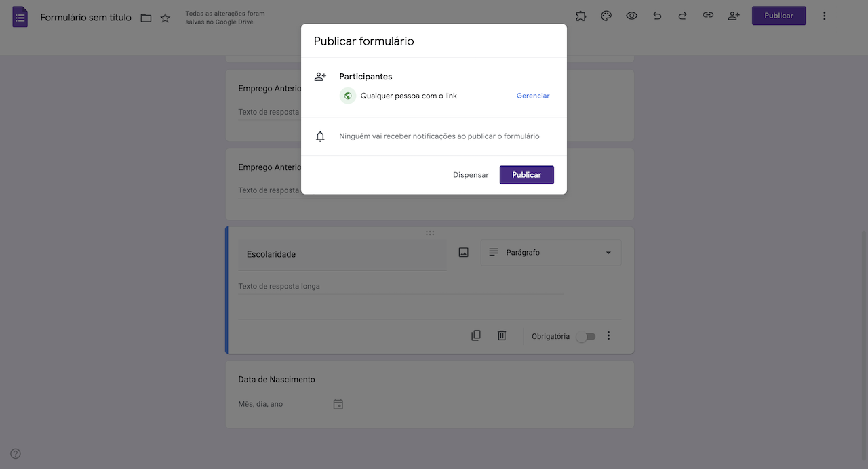The width and height of the screenshot is (868, 469).
Task: Delete the Escolaridade question
Action: click(x=502, y=335)
